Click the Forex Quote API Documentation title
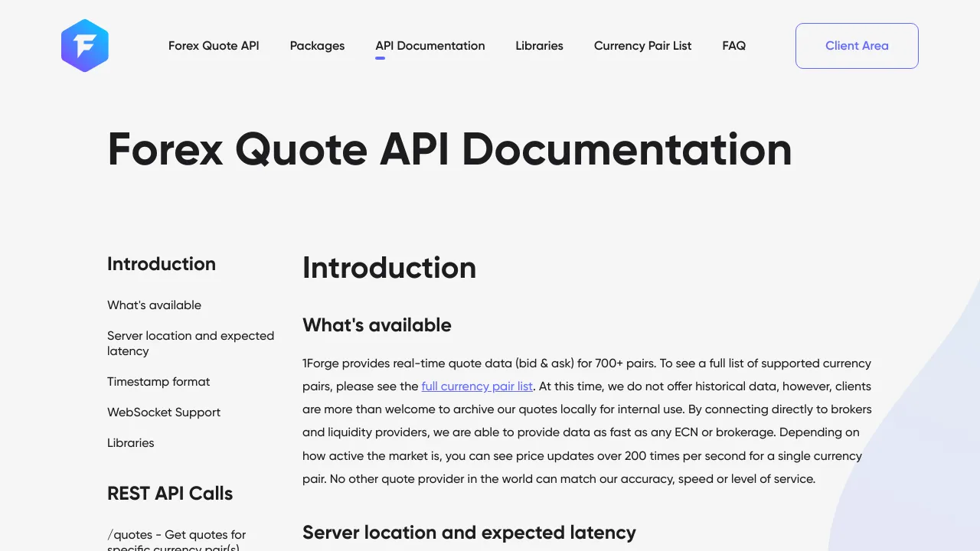The width and height of the screenshot is (980, 551). click(449, 148)
